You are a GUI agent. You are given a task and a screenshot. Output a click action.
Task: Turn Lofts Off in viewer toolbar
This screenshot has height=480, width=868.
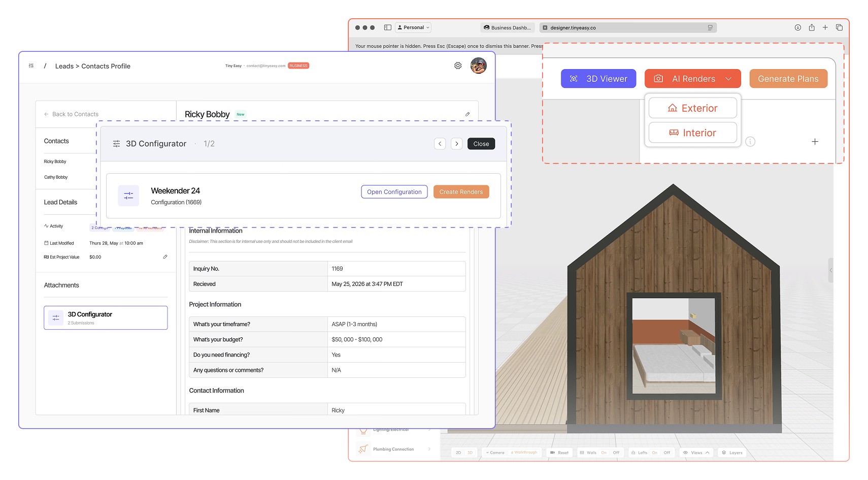[x=667, y=453]
